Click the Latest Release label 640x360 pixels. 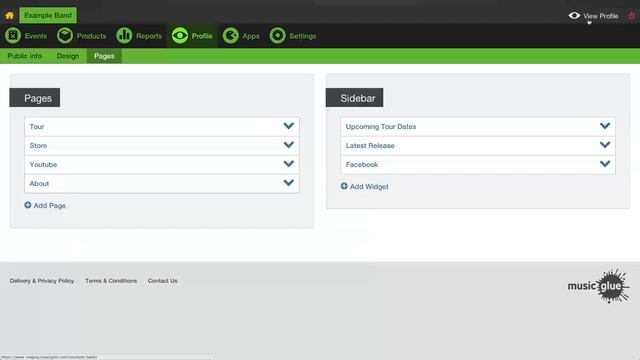370,146
